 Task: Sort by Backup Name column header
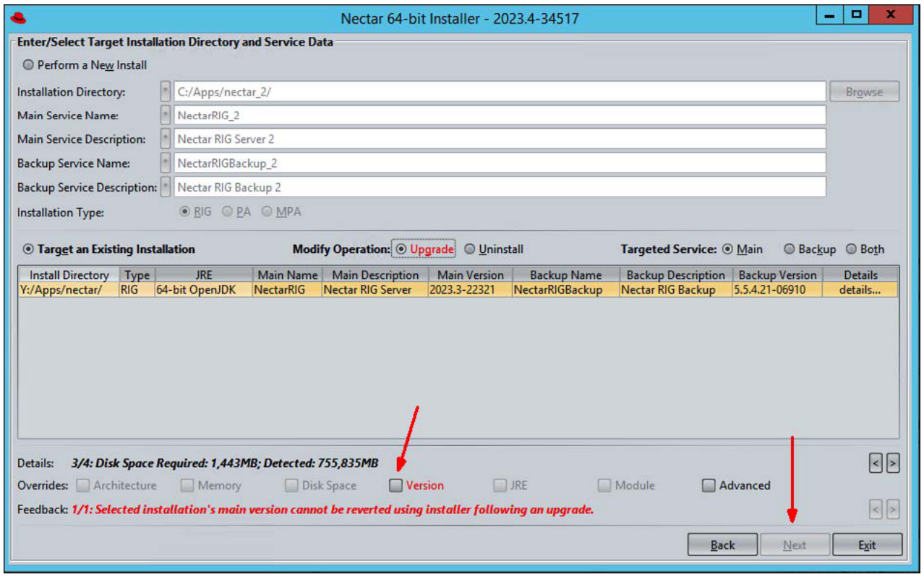click(x=566, y=275)
